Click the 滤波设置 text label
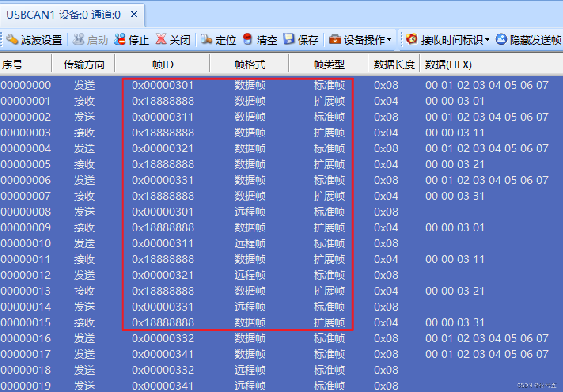 [x=42, y=40]
